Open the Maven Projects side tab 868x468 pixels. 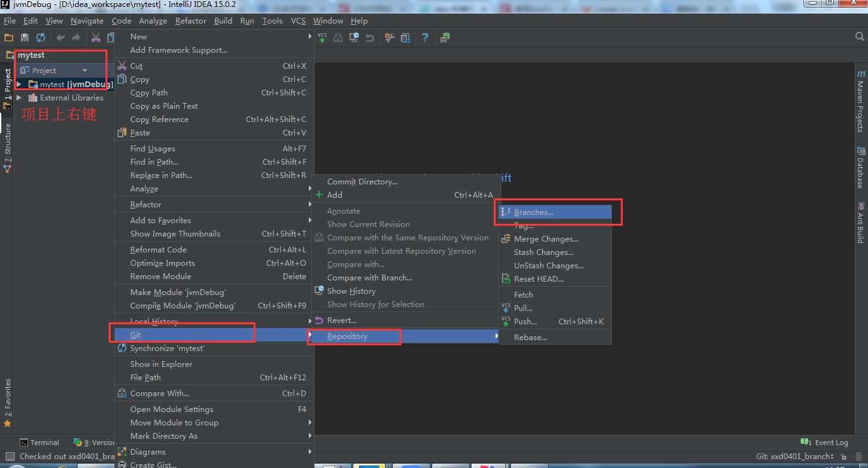[x=860, y=101]
